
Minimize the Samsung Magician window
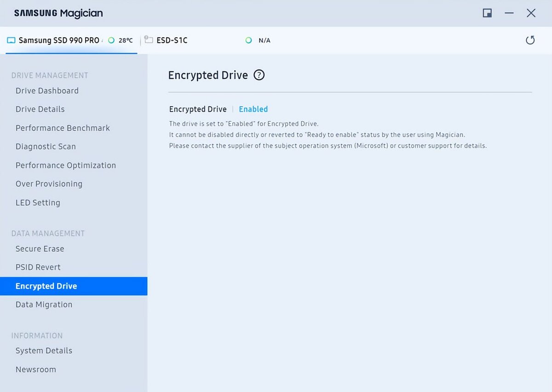click(509, 13)
